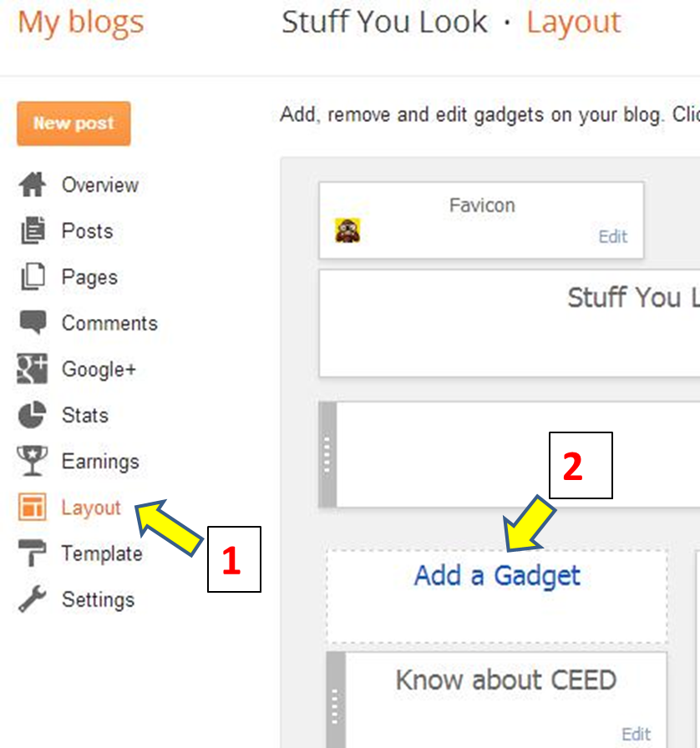The height and width of the screenshot is (748, 700).
Task: Go back to My blogs
Action: (x=79, y=23)
